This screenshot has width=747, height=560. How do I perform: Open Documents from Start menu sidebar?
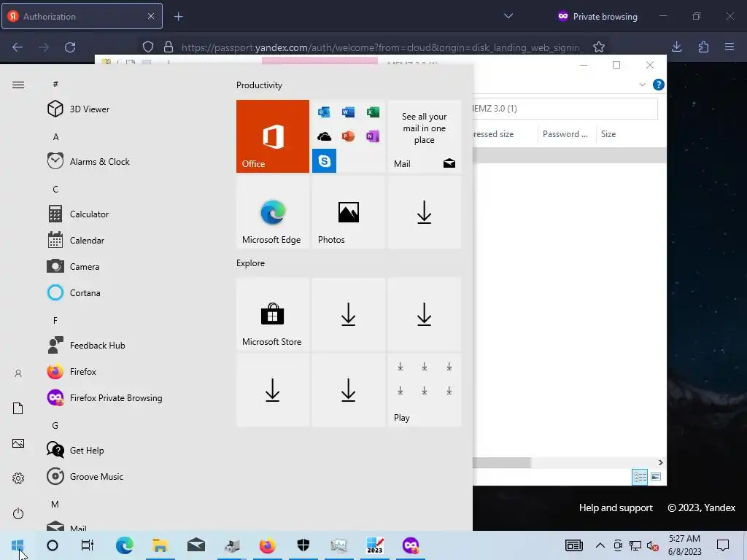[x=18, y=408]
